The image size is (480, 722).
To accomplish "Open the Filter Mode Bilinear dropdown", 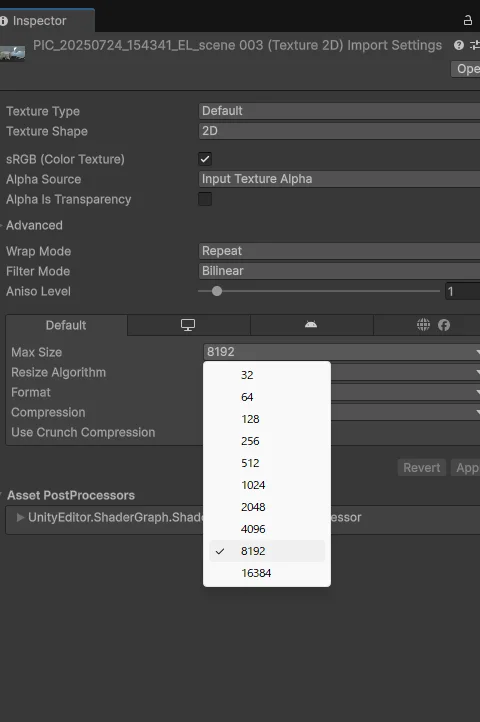I will point(340,271).
